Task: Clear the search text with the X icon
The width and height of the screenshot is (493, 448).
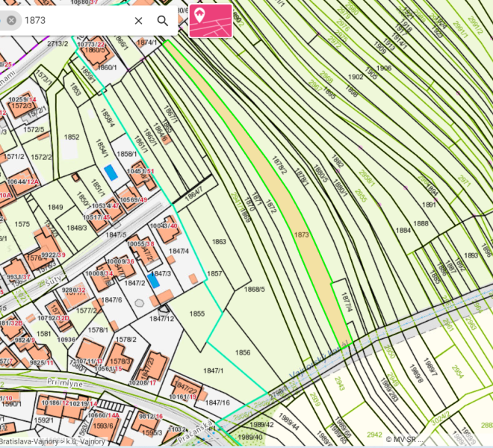Action: [x=138, y=21]
